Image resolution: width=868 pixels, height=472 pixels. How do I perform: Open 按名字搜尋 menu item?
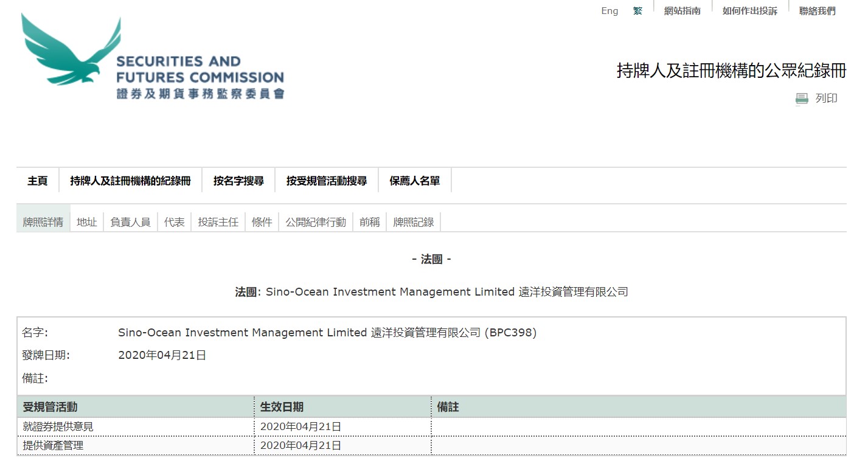coord(238,181)
